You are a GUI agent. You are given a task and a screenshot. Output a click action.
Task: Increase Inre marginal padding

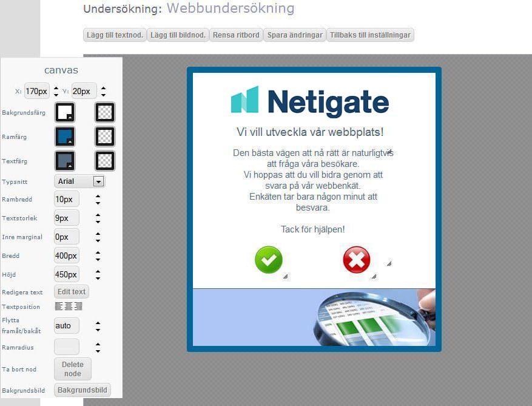[98, 234]
